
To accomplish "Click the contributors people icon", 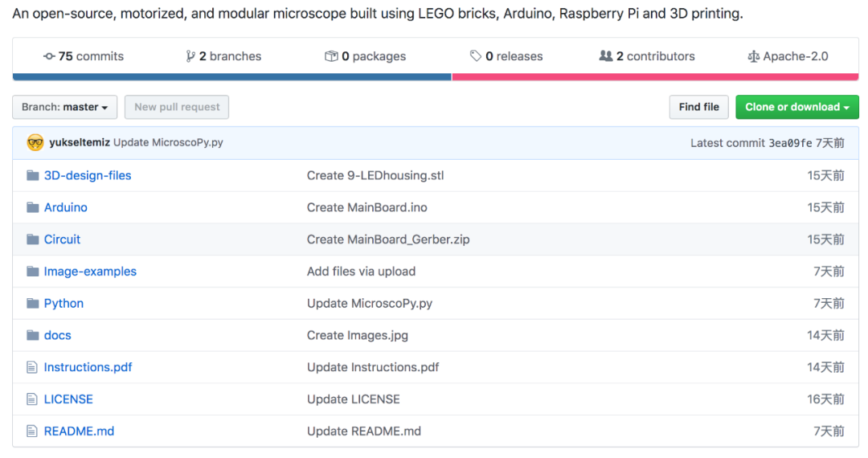I will (x=606, y=56).
